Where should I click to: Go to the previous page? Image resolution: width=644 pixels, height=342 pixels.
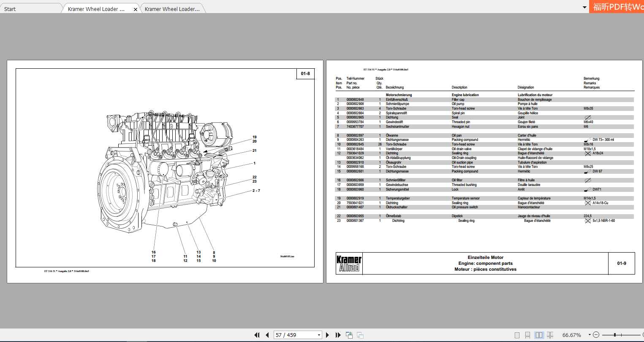click(x=267, y=335)
